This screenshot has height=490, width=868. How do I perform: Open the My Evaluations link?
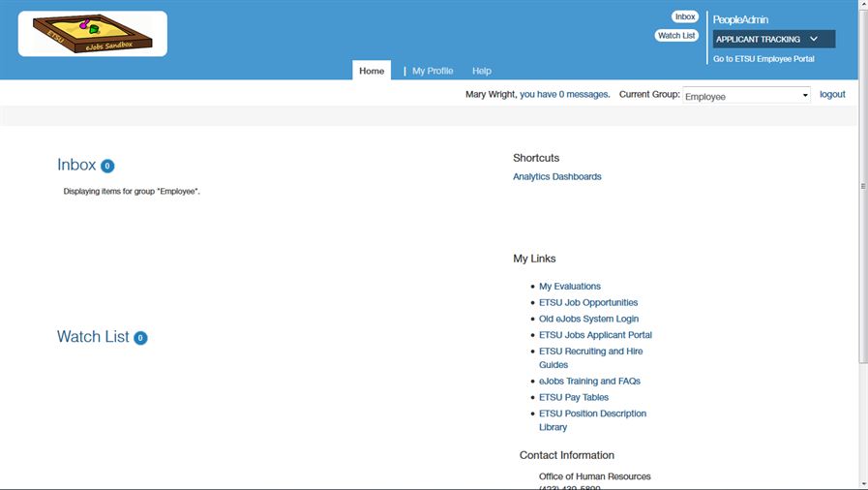pyautogui.click(x=569, y=287)
